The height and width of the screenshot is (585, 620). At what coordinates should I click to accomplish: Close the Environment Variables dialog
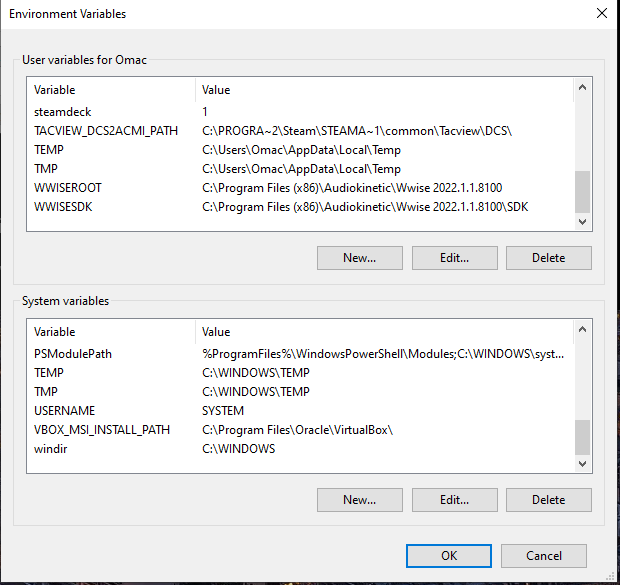tap(601, 14)
